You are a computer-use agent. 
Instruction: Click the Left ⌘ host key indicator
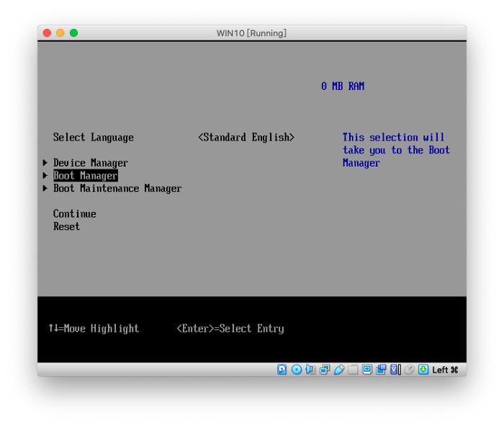coord(445,370)
